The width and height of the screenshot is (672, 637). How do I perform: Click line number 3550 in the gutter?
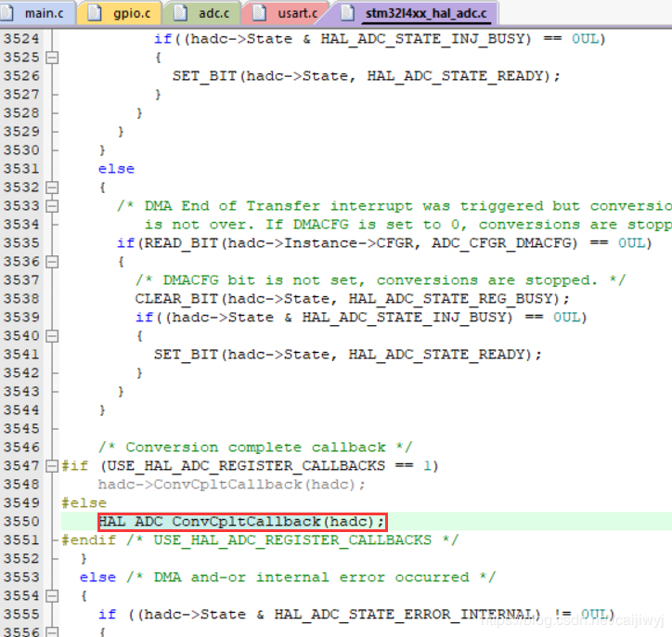[x=21, y=522]
